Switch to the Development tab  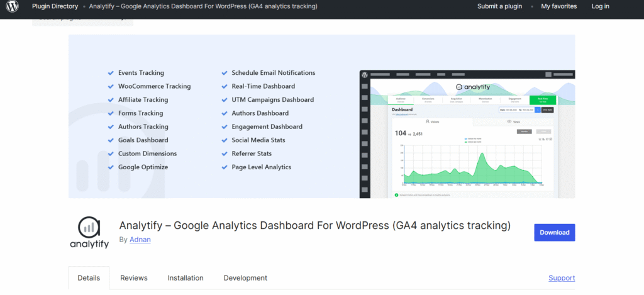[245, 278]
